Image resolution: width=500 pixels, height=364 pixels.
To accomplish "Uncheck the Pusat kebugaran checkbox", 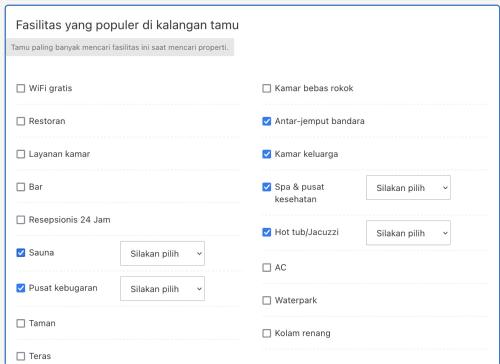I will (x=21, y=288).
